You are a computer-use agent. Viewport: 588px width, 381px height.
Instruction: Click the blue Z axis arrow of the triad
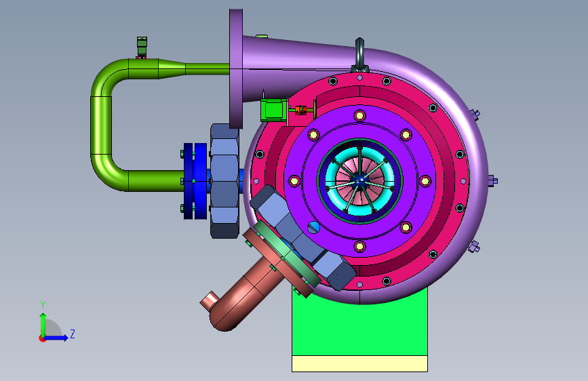(56, 338)
